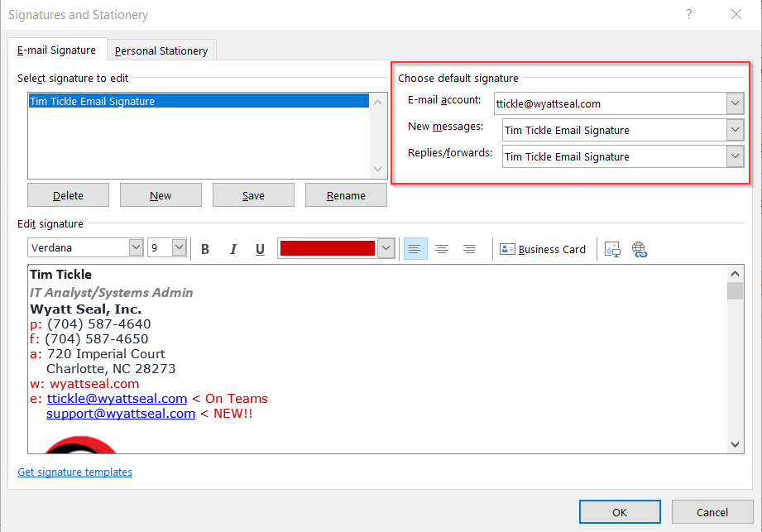Open the font color dropdown arrow
Screen dimensions: 762x532
(386, 248)
